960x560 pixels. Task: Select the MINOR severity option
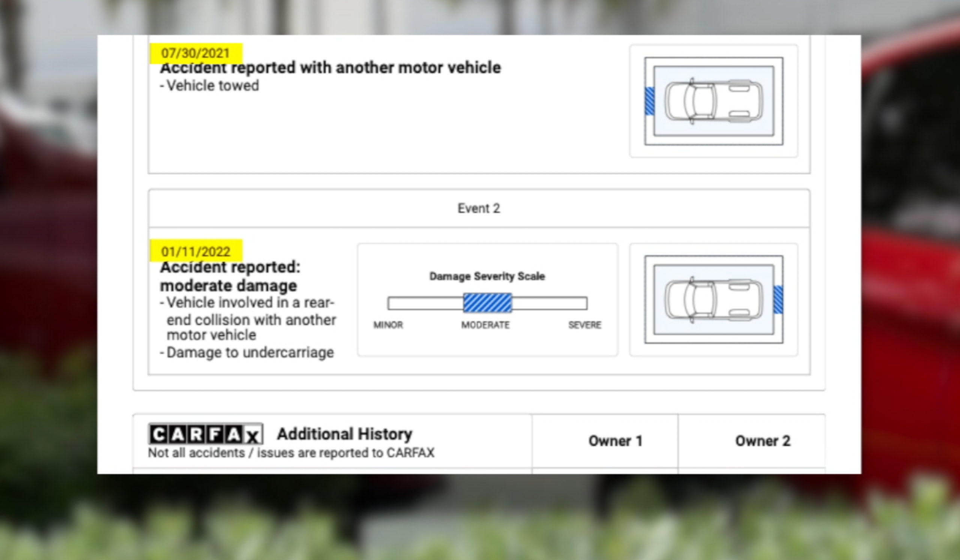point(388,325)
